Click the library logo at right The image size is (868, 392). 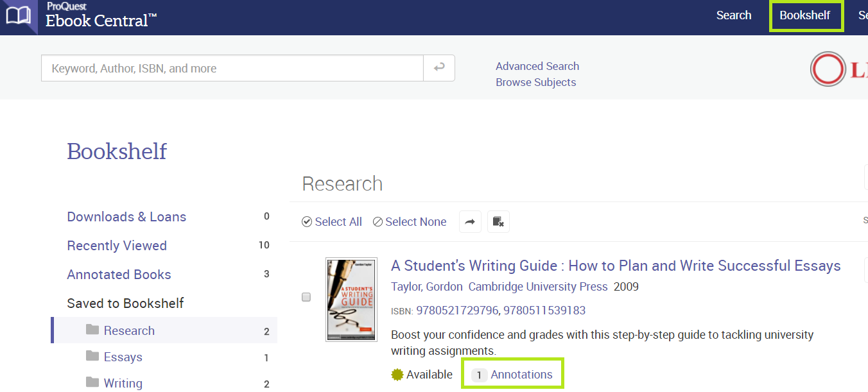click(x=838, y=69)
